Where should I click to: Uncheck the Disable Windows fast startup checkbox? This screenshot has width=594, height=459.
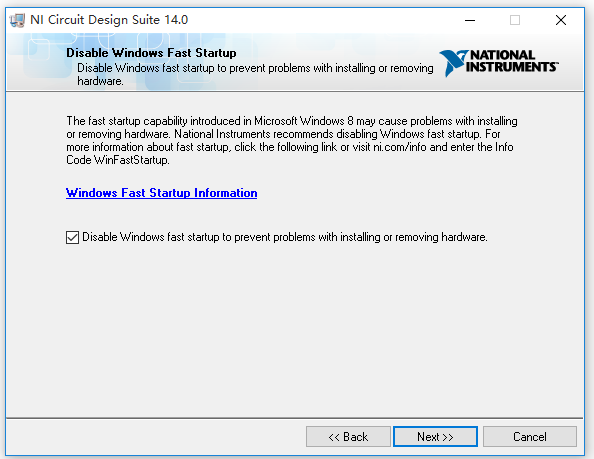tap(72, 237)
